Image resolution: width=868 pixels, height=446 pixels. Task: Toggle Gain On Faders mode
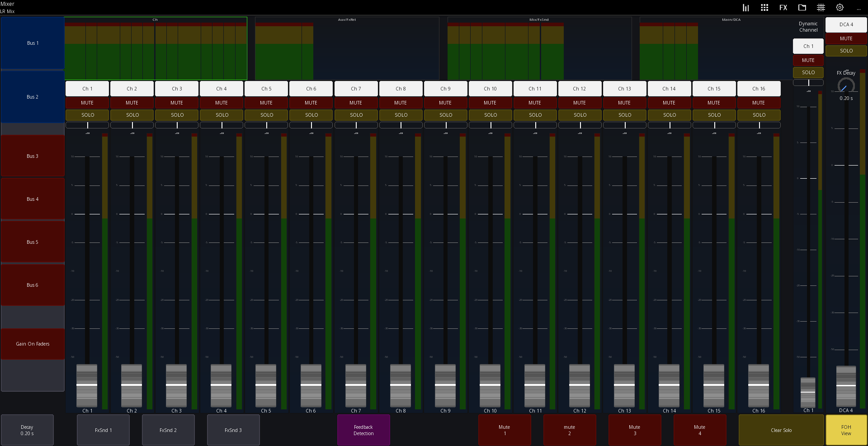pos(33,344)
